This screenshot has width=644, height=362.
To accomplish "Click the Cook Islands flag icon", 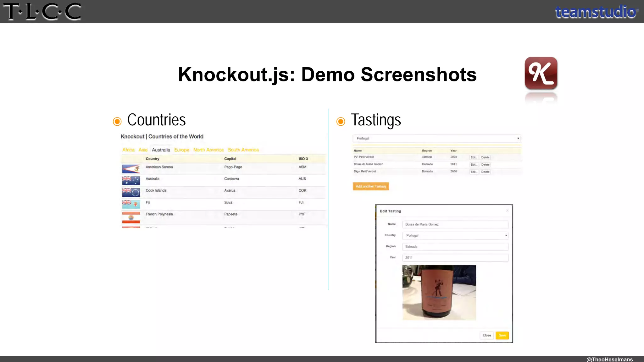I will click(131, 192).
